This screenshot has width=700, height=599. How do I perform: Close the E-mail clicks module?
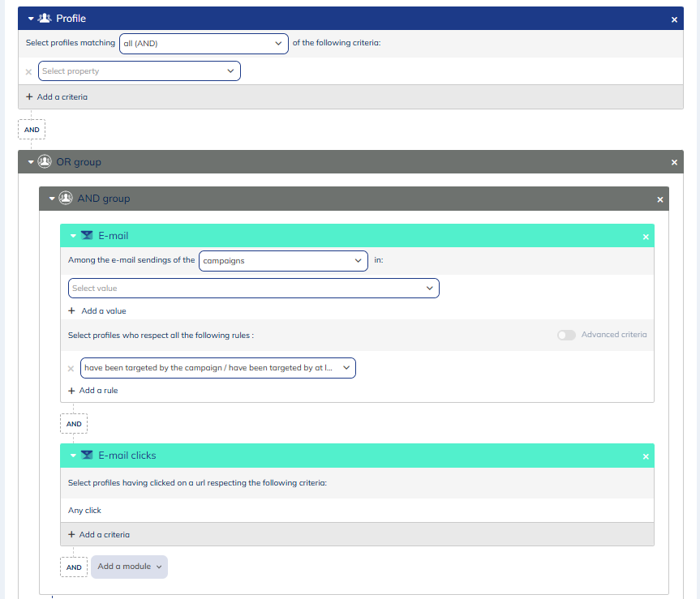[646, 456]
